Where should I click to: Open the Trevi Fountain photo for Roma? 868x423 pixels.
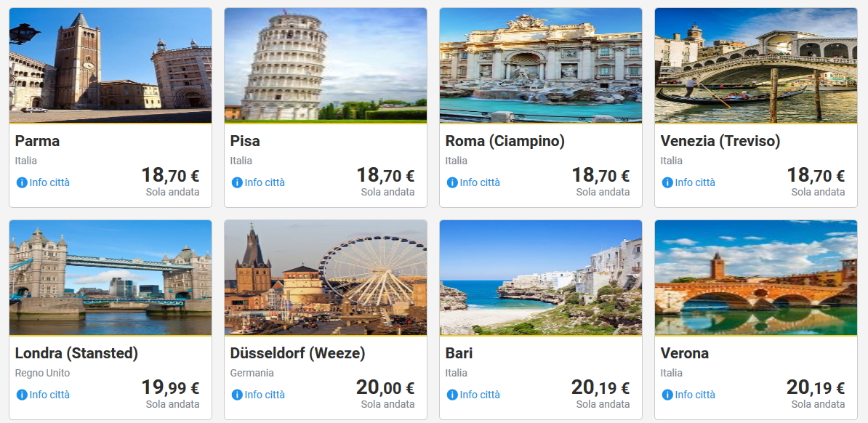click(541, 65)
